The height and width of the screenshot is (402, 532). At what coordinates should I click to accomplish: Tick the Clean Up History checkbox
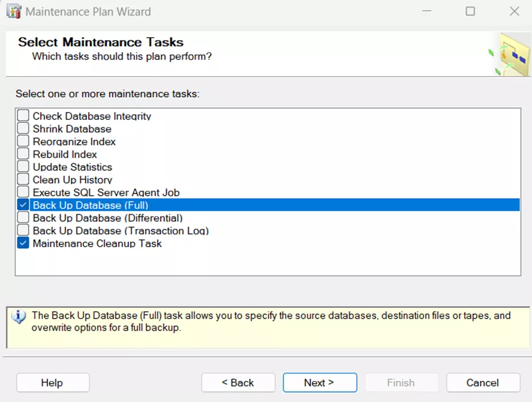coord(23,179)
